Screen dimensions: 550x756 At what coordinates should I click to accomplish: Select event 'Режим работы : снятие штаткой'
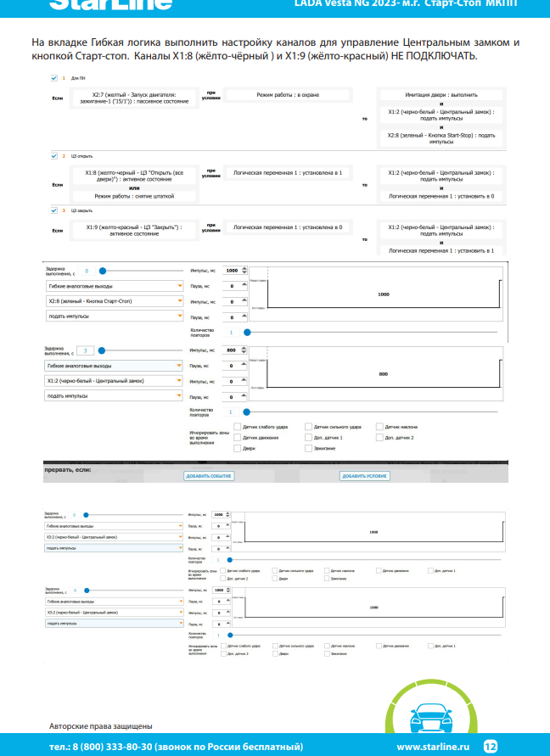click(x=135, y=196)
